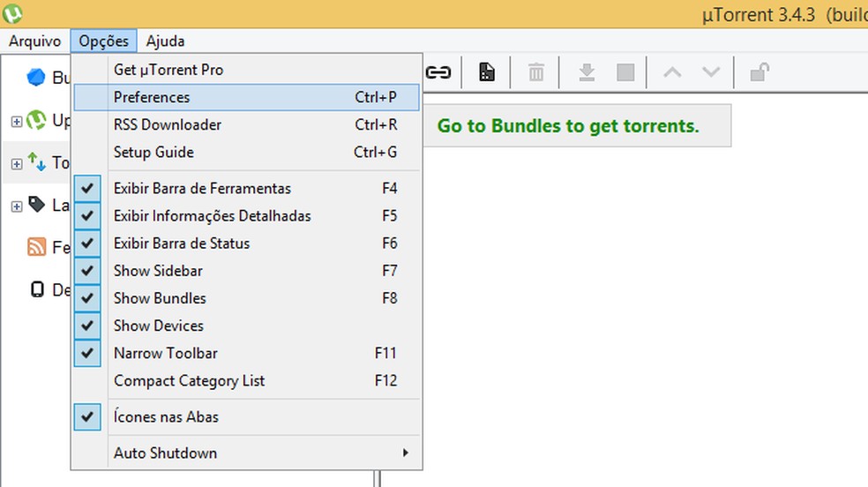Launch Setup Guide menu entry
The height and width of the screenshot is (487, 868).
[247, 152]
